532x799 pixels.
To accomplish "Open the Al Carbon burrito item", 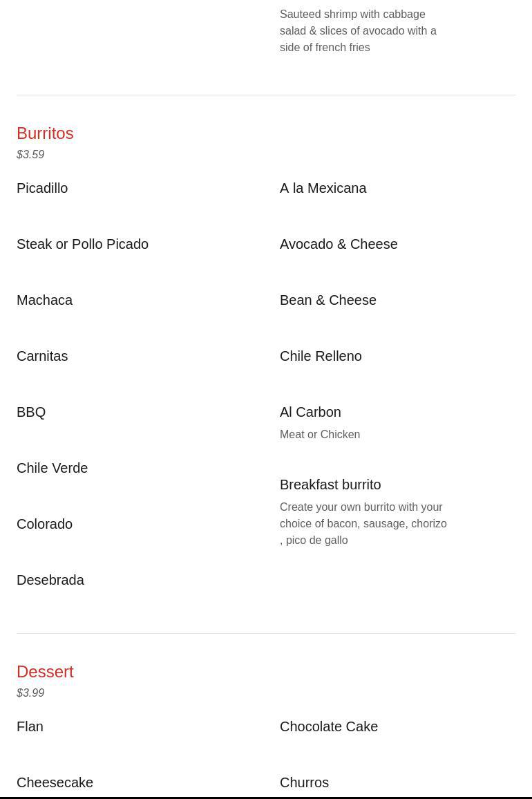I will coord(310,412).
